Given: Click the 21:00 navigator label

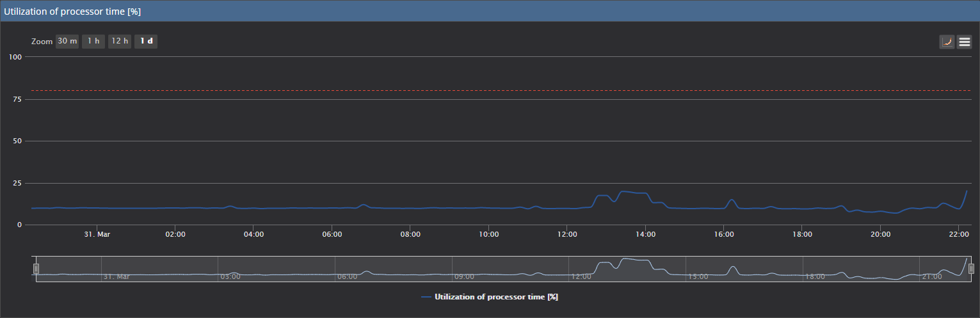Looking at the screenshot, I should tap(932, 277).
